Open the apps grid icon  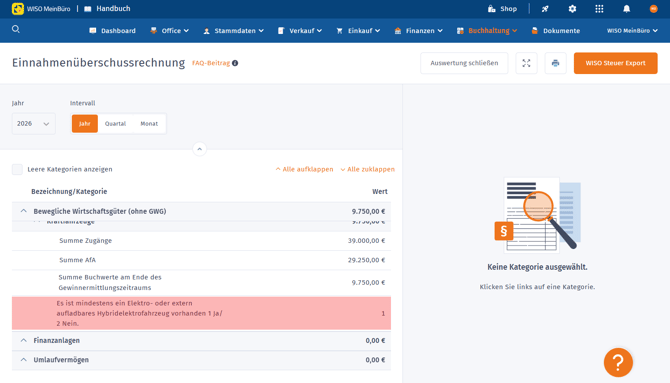point(599,9)
